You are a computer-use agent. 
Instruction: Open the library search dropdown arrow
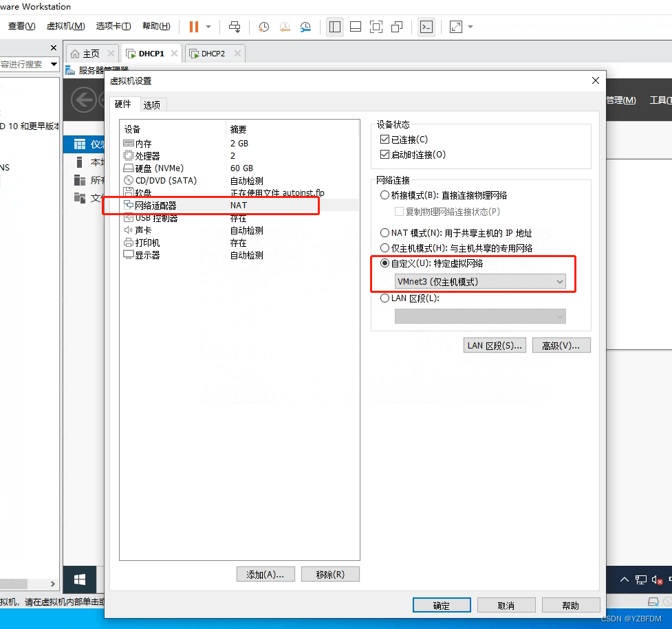pos(54,64)
